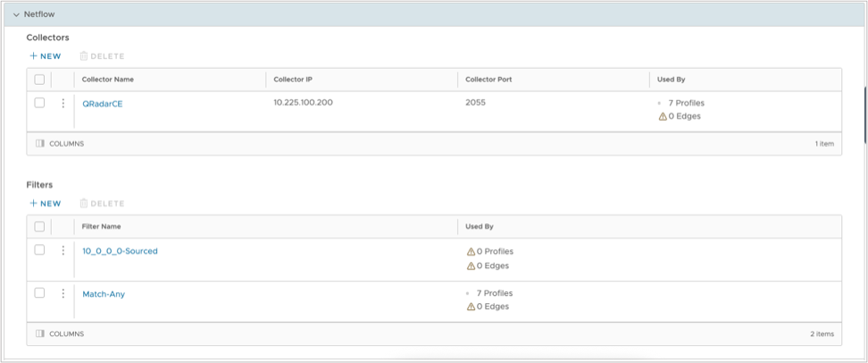Image resolution: width=868 pixels, height=363 pixels.
Task: Open three-dot menu for QRadarCE row
Action: pos(63,104)
